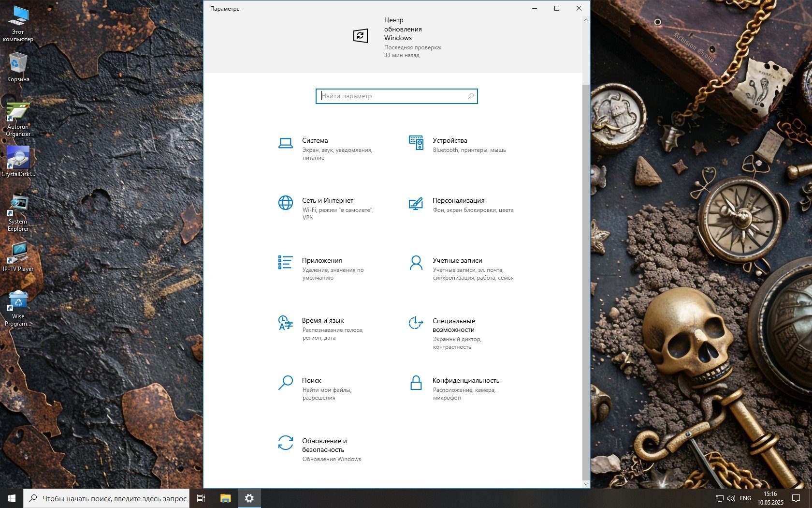This screenshot has height=508, width=812.
Task: Open the notification center icon
Action: [x=796, y=498]
